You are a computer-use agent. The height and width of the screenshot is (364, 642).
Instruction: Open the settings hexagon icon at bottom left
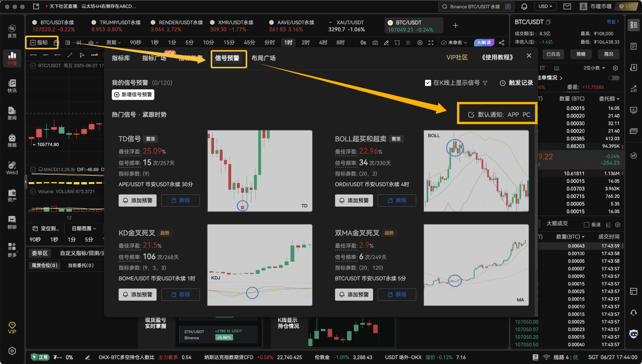(12, 351)
